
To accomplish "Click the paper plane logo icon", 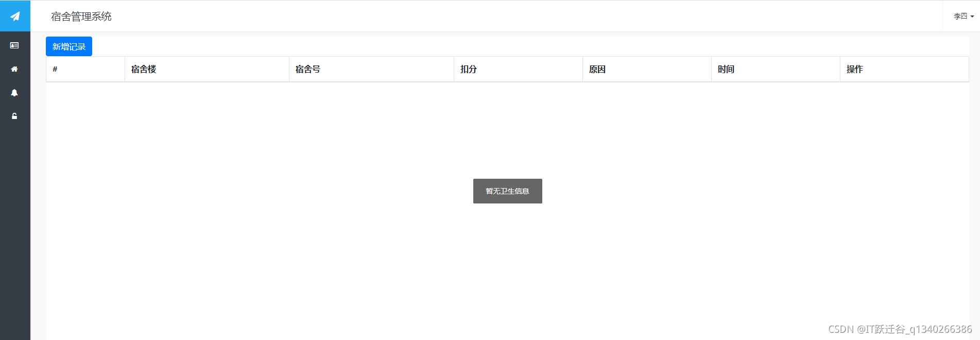I will coord(15,16).
